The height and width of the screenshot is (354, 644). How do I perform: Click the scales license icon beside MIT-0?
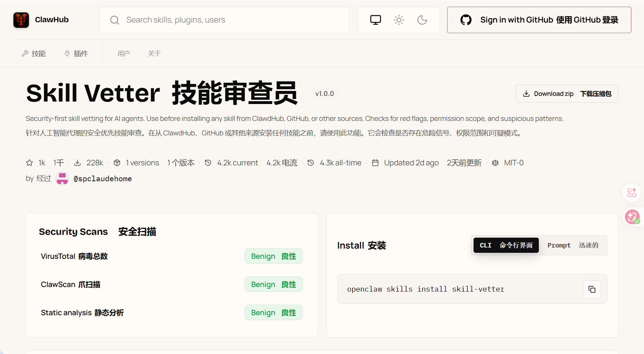(495, 163)
